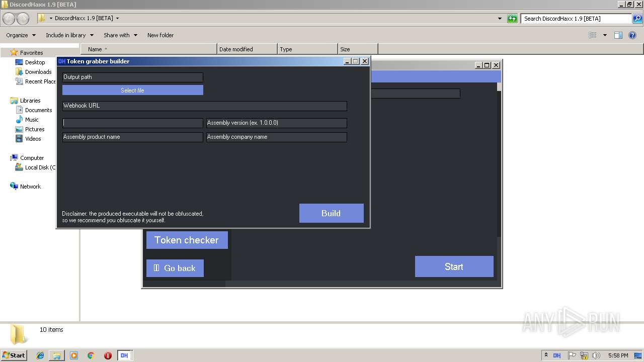Sort files by Name column

tap(149, 49)
